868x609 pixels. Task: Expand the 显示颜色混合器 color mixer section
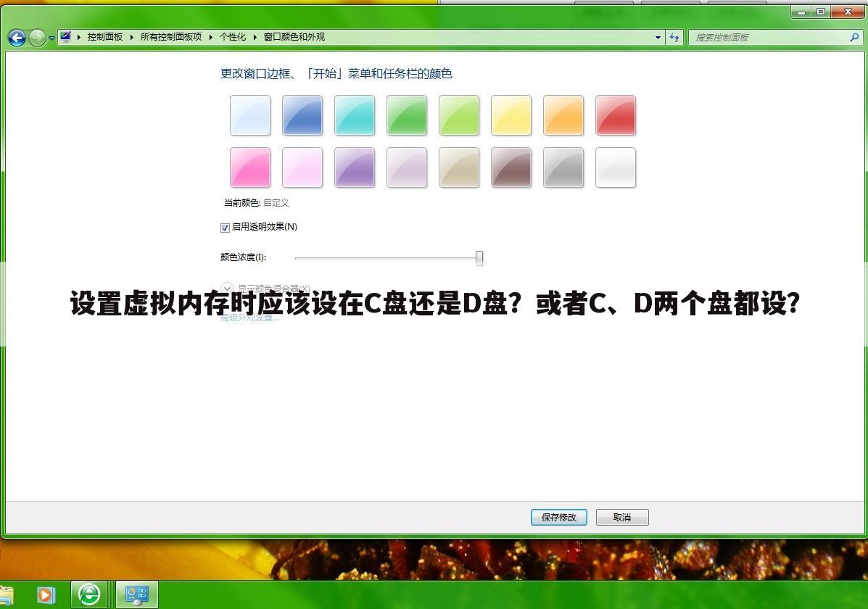click(227, 289)
